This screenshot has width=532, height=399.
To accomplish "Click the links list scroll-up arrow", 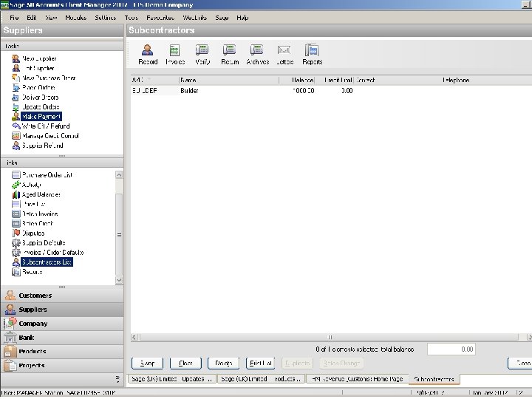I will (119, 174).
